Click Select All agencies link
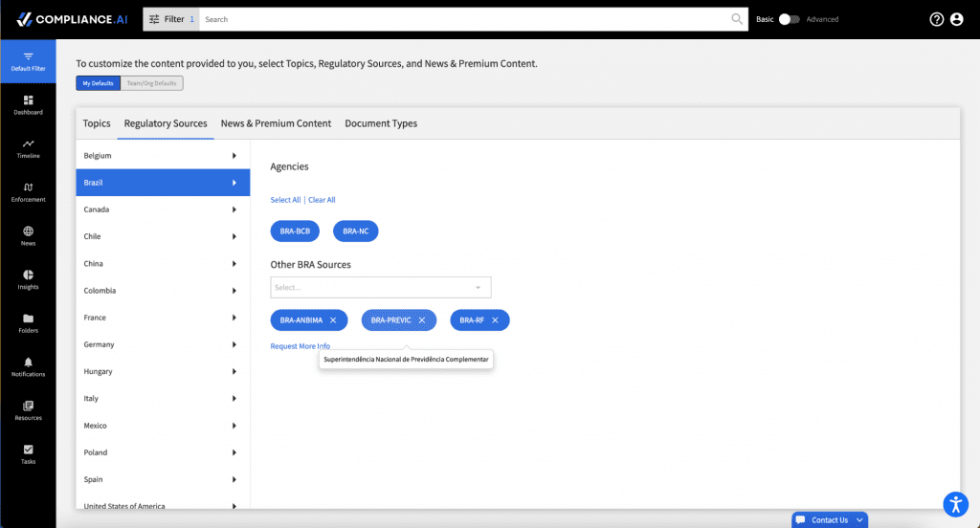The height and width of the screenshot is (528, 980). click(285, 200)
